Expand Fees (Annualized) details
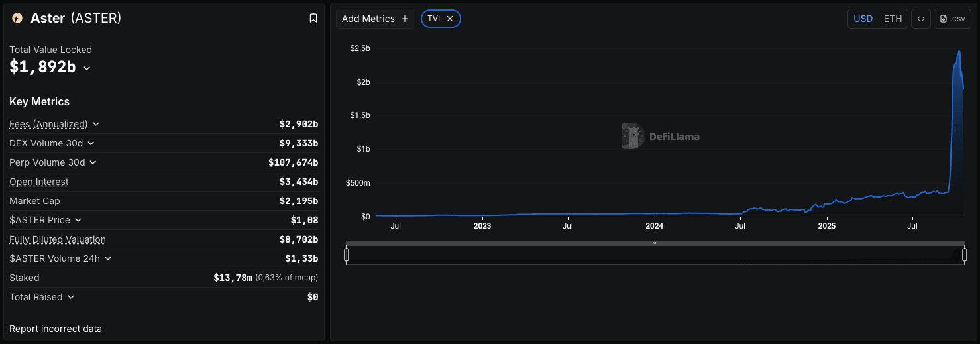980x344 pixels. (96, 124)
